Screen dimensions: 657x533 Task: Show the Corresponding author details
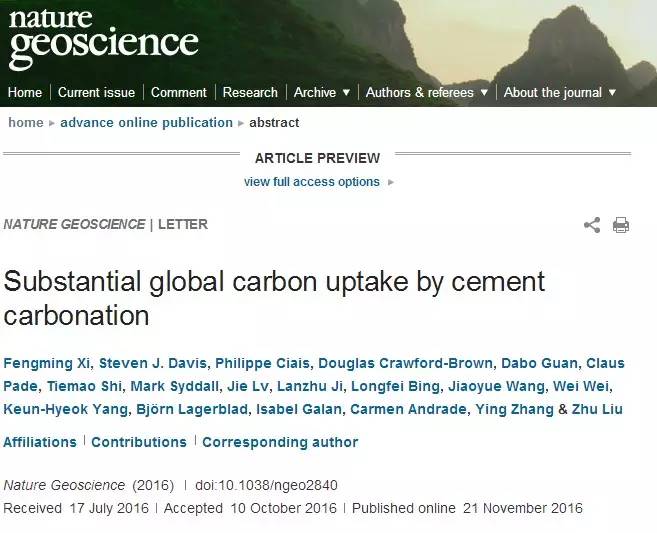[x=280, y=442]
